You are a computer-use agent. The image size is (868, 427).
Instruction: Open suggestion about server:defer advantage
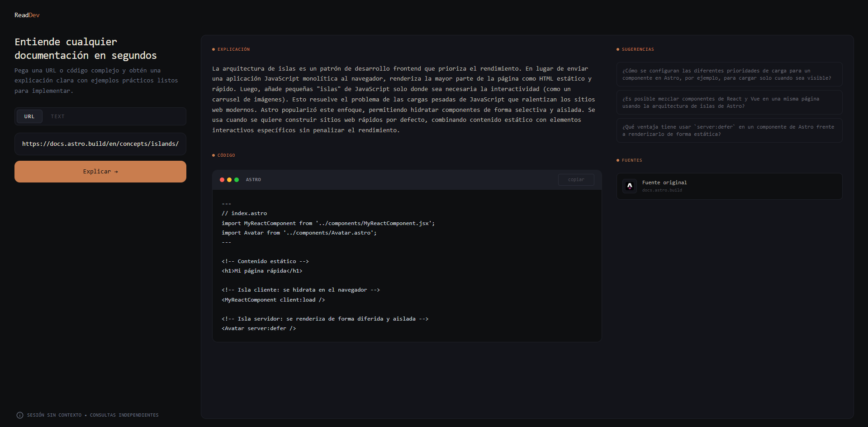[x=729, y=130]
